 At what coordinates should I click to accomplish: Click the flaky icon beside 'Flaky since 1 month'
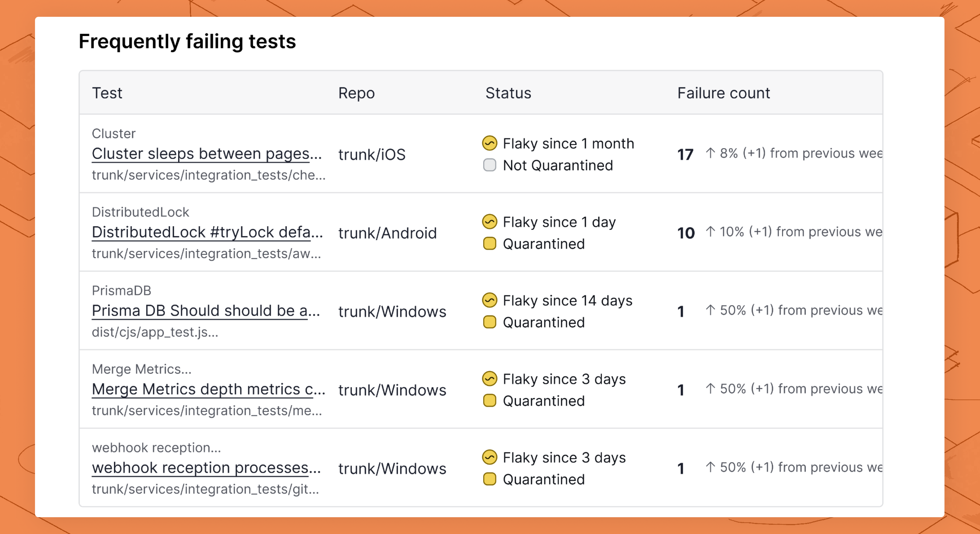pyautogui.click(x=490, y=143)
